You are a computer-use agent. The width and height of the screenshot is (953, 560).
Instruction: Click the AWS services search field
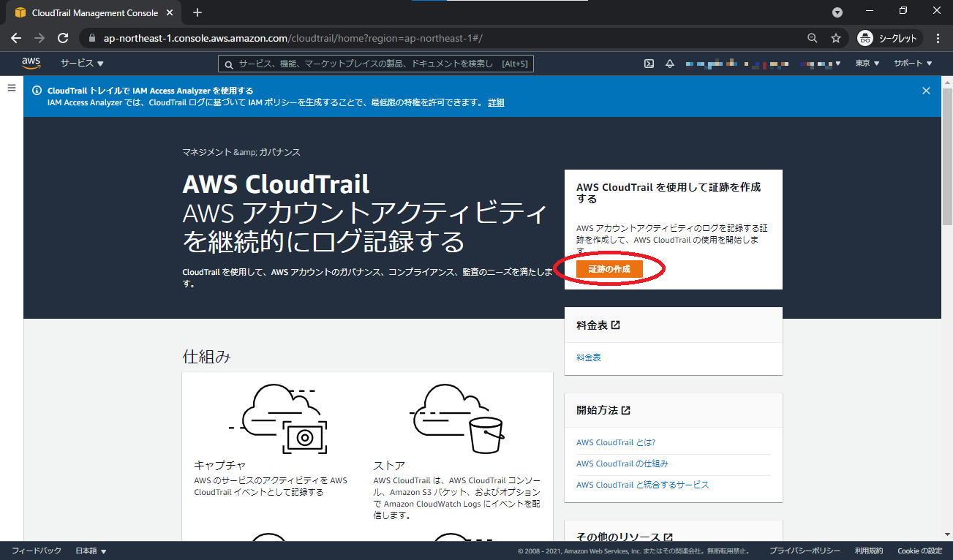point(376,64)
